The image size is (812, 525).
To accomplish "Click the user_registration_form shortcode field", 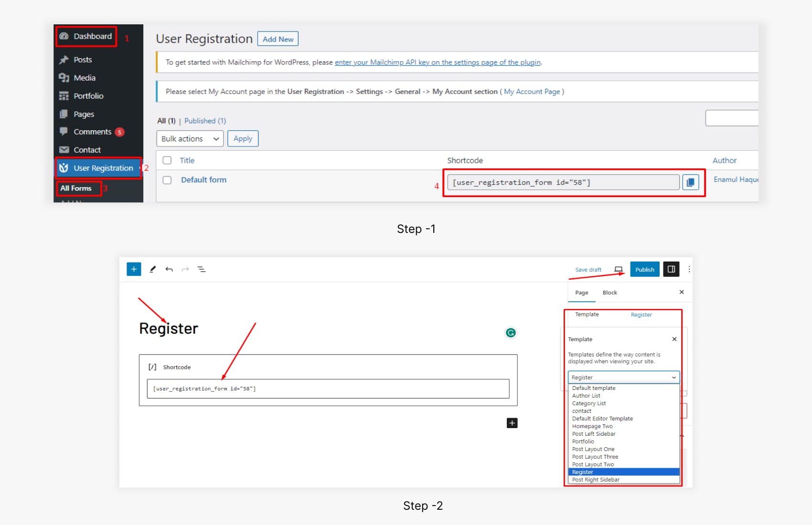I will point(563,182).
